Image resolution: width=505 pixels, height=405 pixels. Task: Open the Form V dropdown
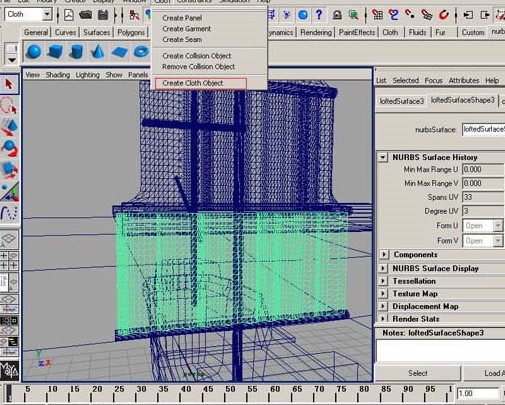point(498,240)
